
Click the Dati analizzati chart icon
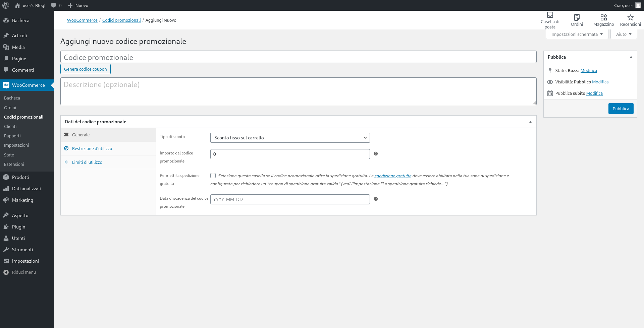6,189
